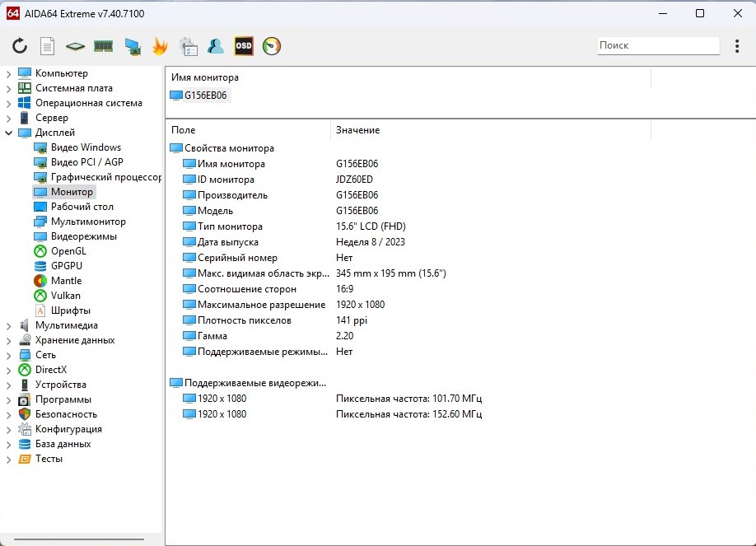This screenshot has height=546, width=756.
Task: Launch the memory benchmark RAM icon
Action: (103, 46)
